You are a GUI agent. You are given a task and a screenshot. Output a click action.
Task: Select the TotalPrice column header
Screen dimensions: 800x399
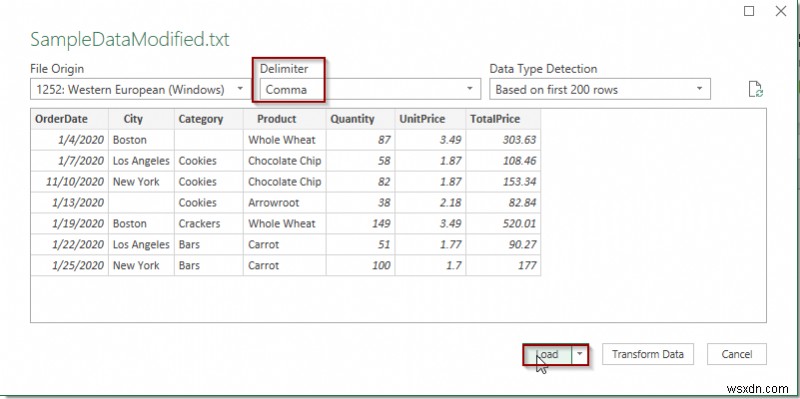[x=503, y=119]
